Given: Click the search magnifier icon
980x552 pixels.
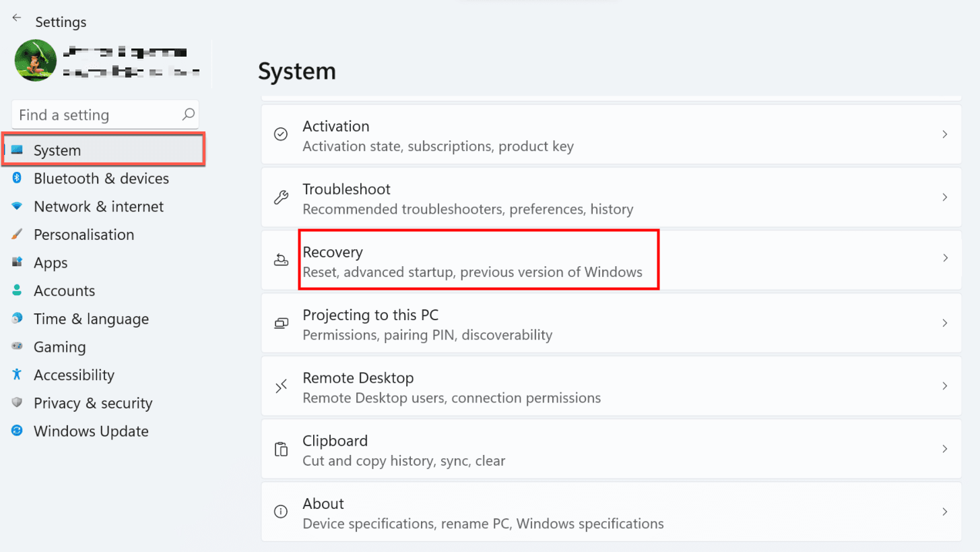Looking at the screenshot, I should click(189, 115).
